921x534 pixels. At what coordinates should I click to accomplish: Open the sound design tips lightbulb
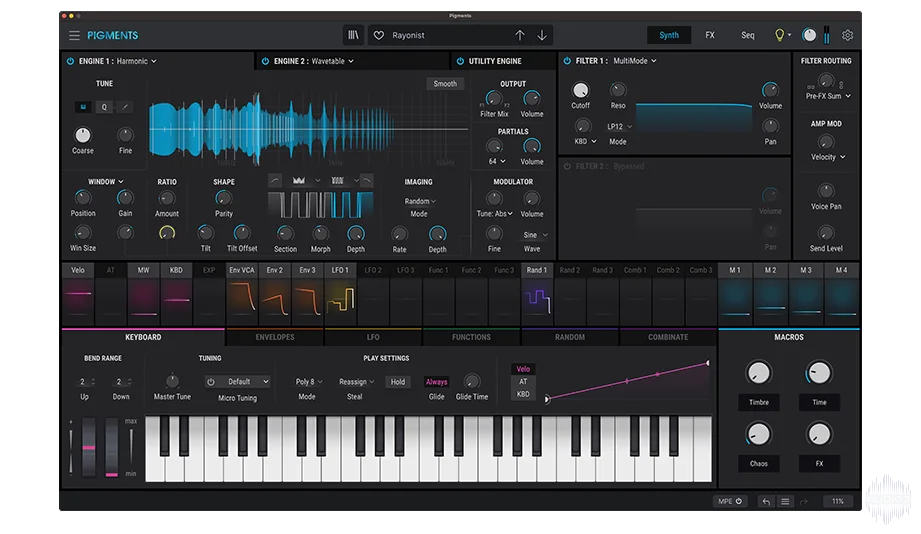[779, 35]
